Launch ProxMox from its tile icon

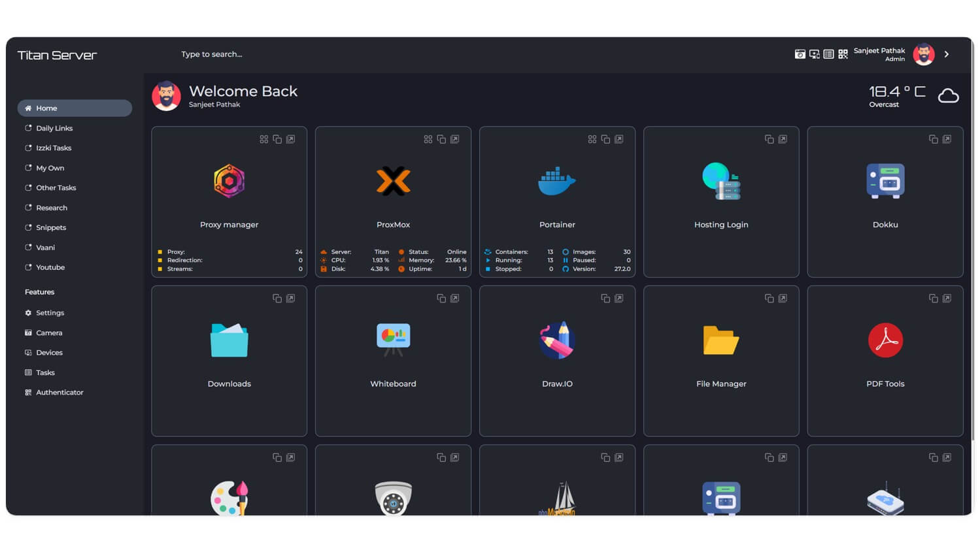click(393, 181)
